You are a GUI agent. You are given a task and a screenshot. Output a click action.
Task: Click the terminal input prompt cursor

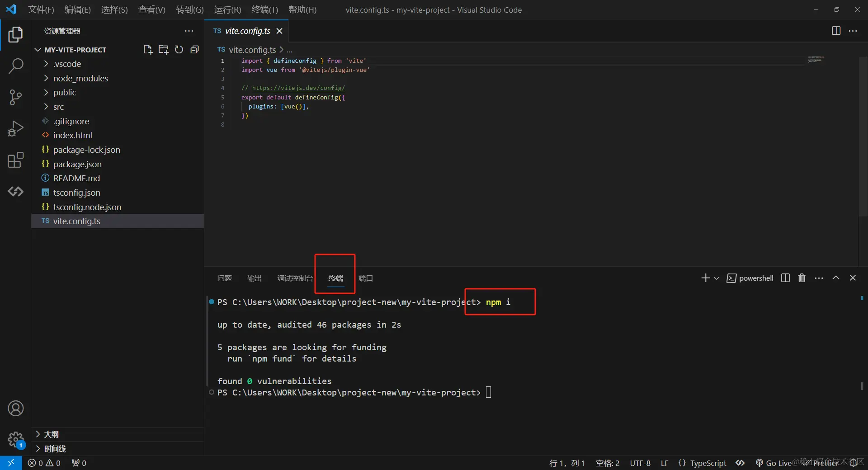click(489, 392)
